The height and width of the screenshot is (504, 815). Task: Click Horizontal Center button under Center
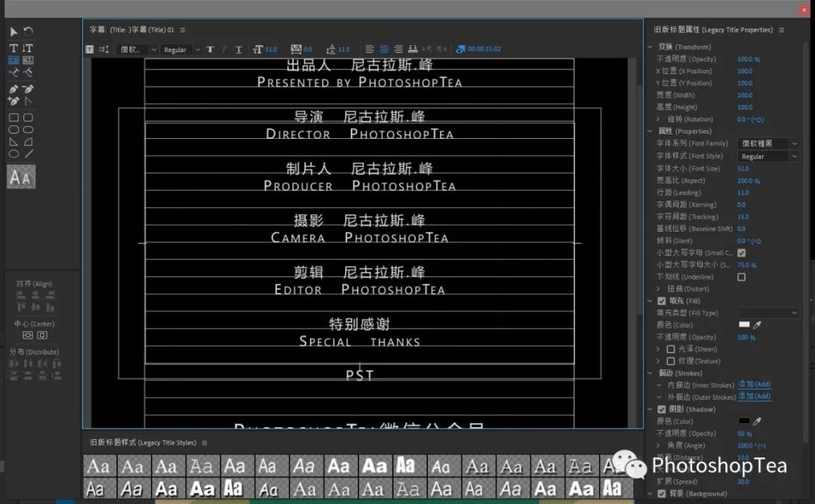pyautogui.click(x=42, y=335)
